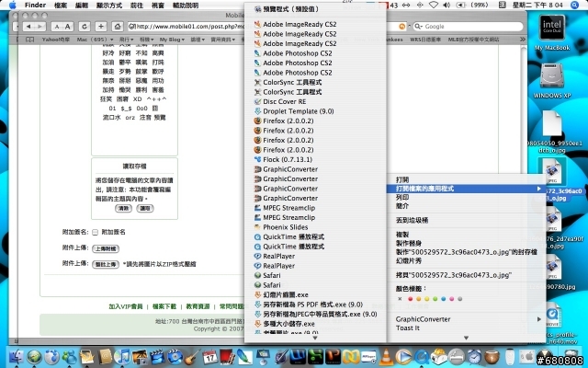
Task: Remove color label with the X
Action: [400, 299]
